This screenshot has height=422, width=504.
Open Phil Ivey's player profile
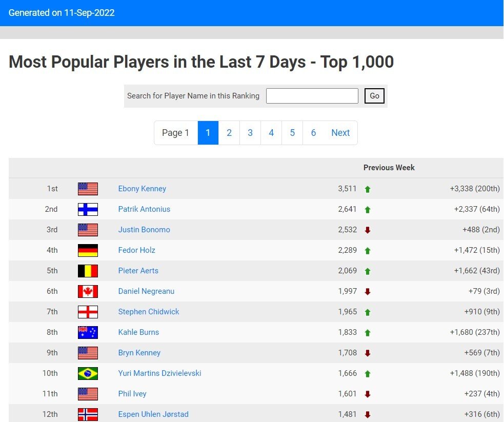[x=132, y=394]
